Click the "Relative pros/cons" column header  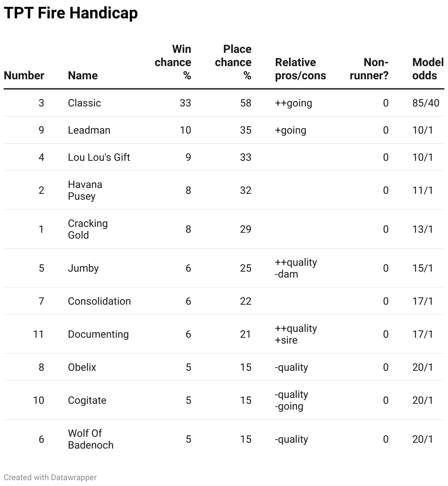pyautogui.click(x=300, y=69)
